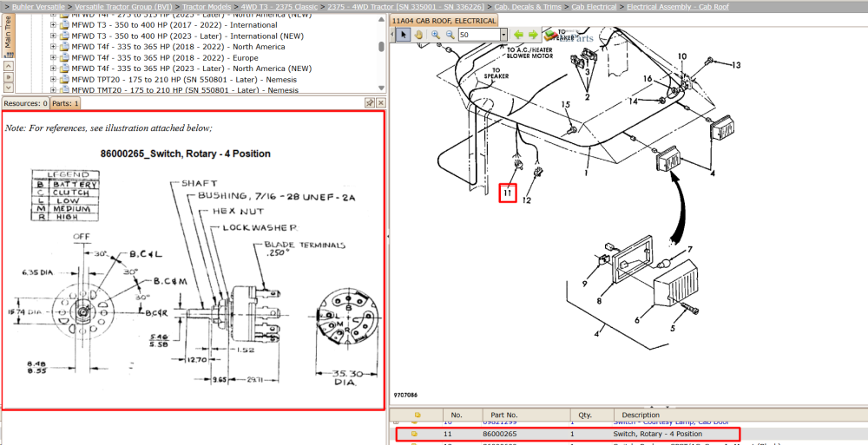Expand MFWD TPT20 175 to 210 HP Nemesis node

pos(53,79)
